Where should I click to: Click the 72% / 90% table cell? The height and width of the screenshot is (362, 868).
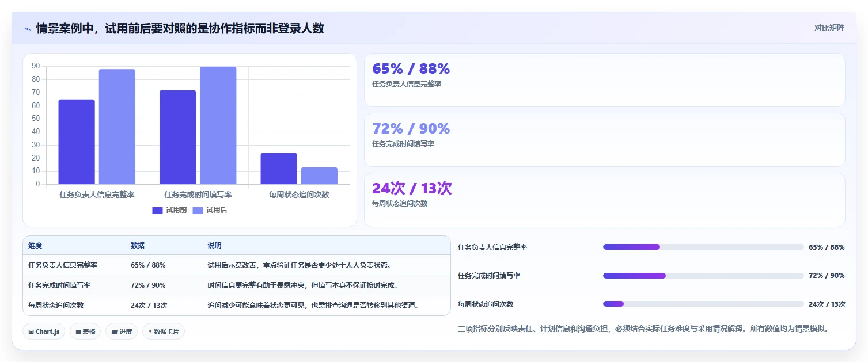click(148, 285)
